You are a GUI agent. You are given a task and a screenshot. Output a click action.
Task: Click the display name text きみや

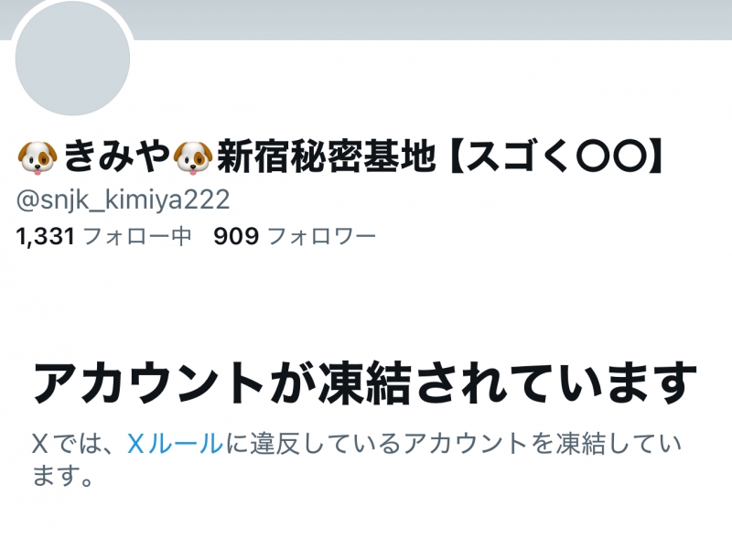click(x=115, y=157)
